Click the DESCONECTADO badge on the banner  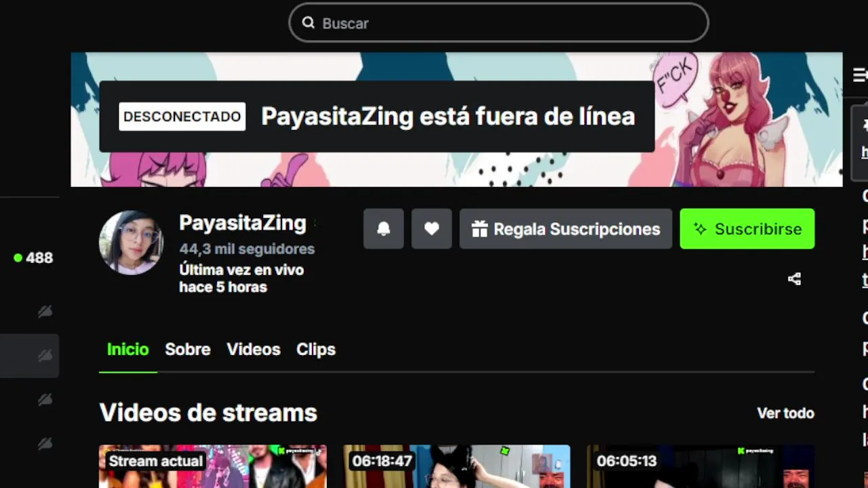click(182, 117)
